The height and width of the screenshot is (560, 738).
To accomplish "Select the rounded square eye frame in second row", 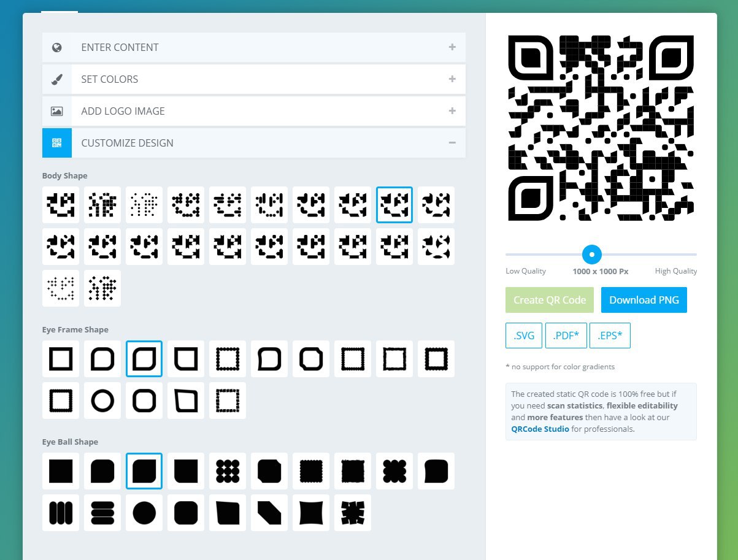I will (144, 401).
